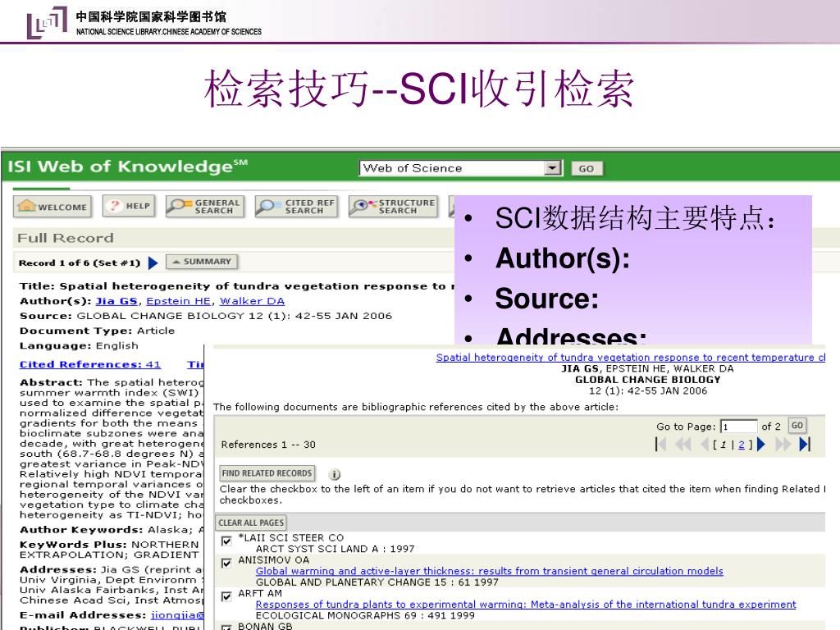Click the 'Document Type: Article' line

pyautogui.click(x=97, y=331)
